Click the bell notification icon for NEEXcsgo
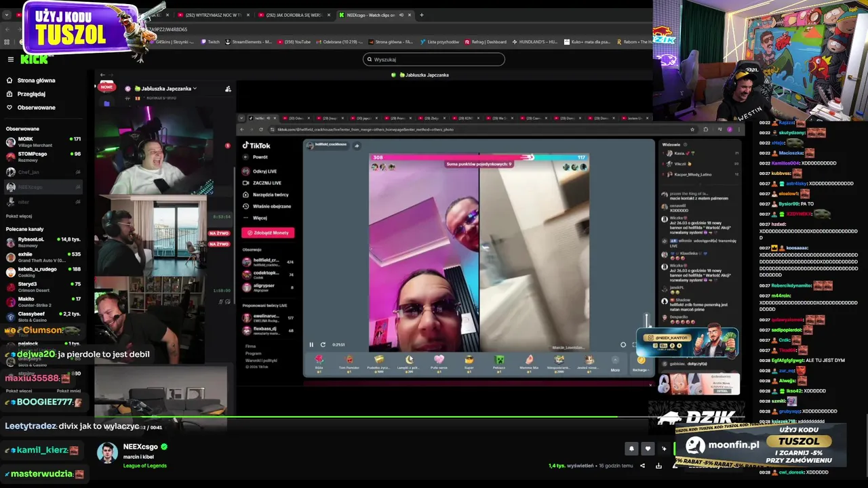This screenshot has height=488, width=868. coord(631,448)
